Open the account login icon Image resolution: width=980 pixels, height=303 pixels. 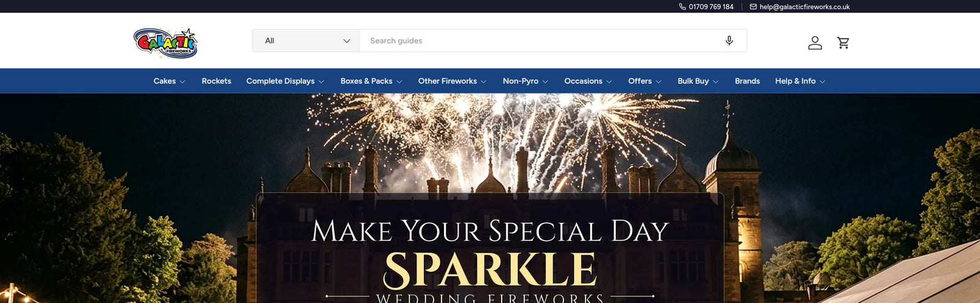coord(815,43)
